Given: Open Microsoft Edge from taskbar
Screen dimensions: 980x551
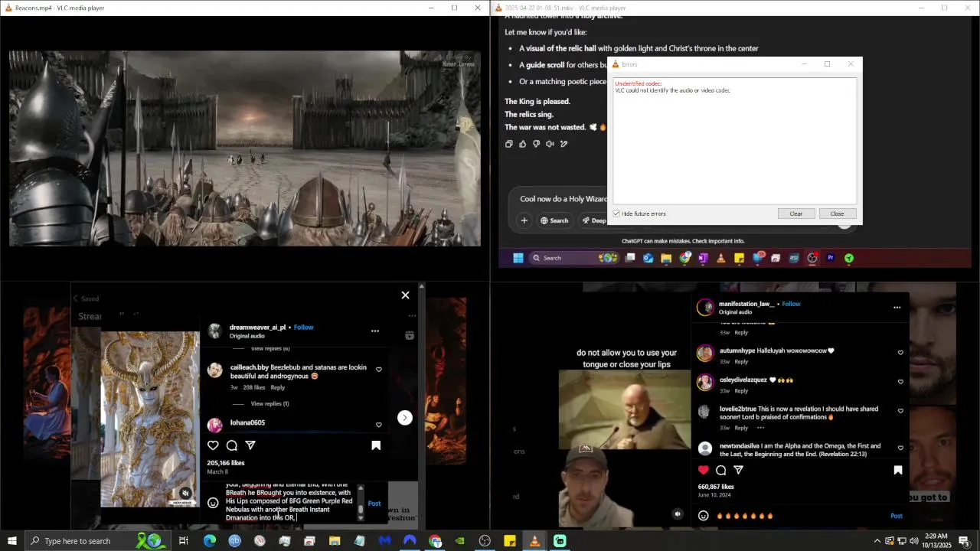Looking at the screenshot, I should tap(209, 541).
